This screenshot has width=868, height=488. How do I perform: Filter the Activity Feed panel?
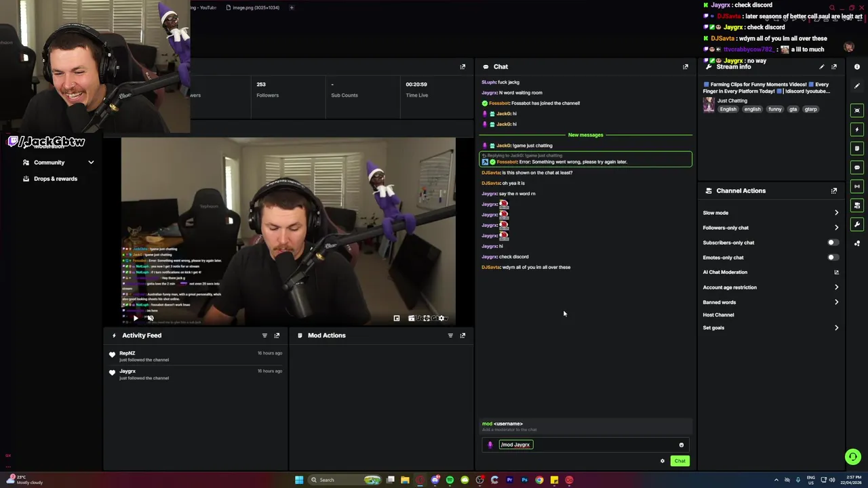[x=264, y=335]
